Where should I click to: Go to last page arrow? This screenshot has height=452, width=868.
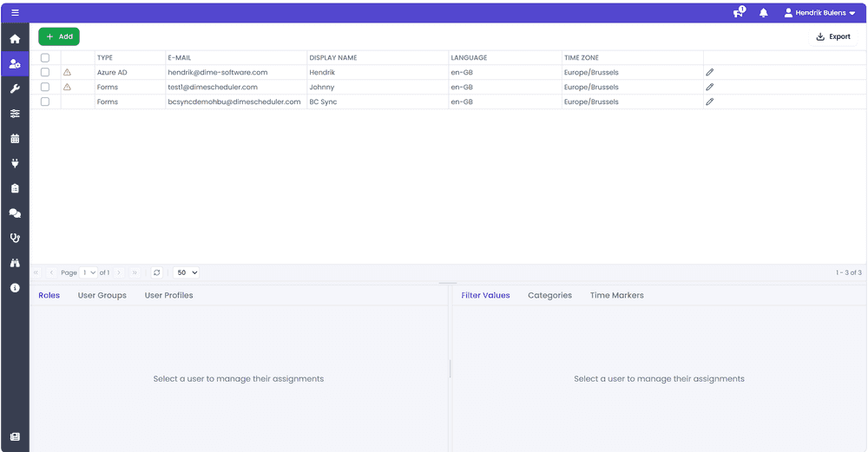pyautogui.click(x=135, y=272)
